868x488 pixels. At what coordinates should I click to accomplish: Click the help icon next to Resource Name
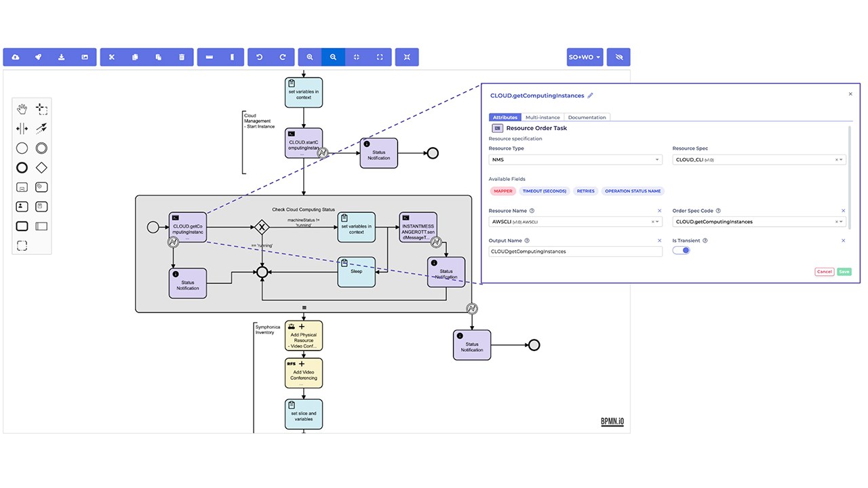(532, 211)
